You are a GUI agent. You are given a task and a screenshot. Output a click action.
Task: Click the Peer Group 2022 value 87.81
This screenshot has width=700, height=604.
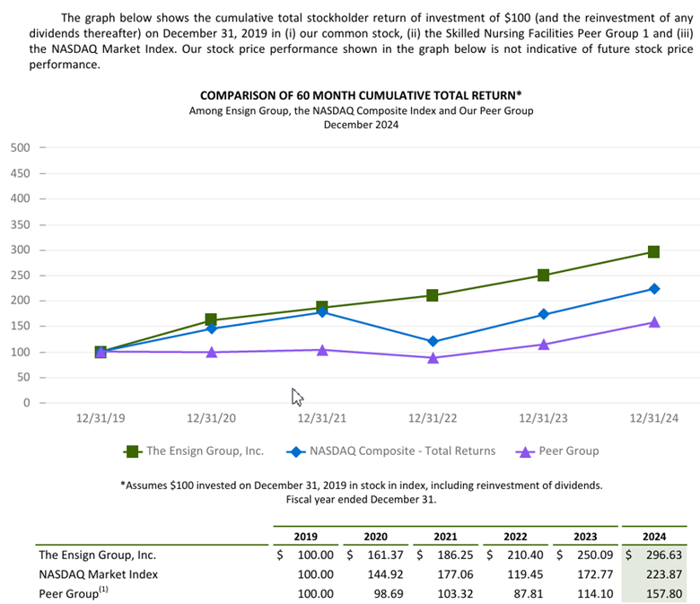[x=528, y=594]
